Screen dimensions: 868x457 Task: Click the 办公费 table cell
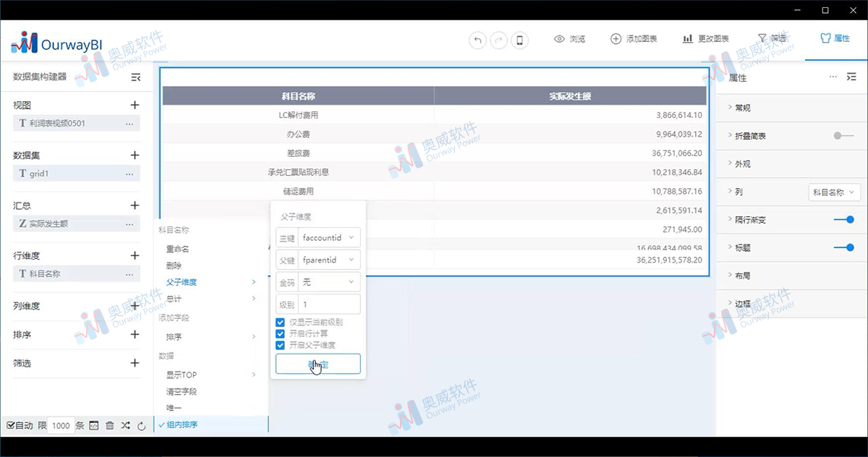pos(298,134)
